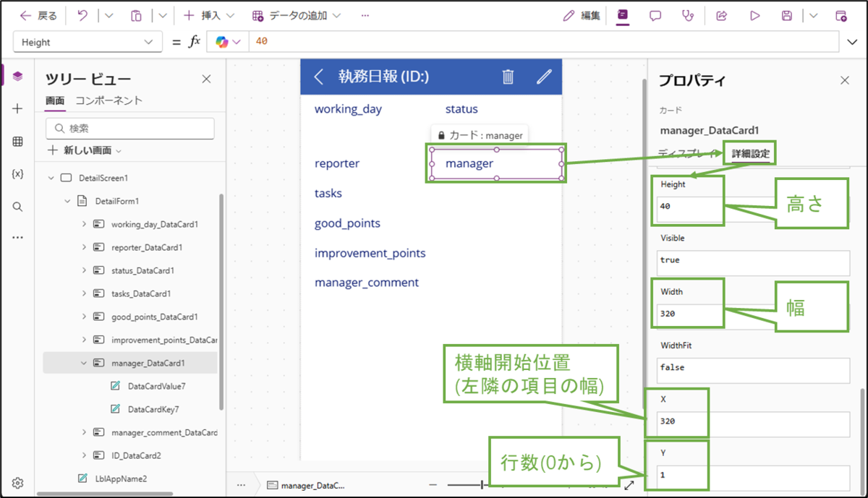
Task: Expand the manager_comment_DataCard node
Action: 84,432
